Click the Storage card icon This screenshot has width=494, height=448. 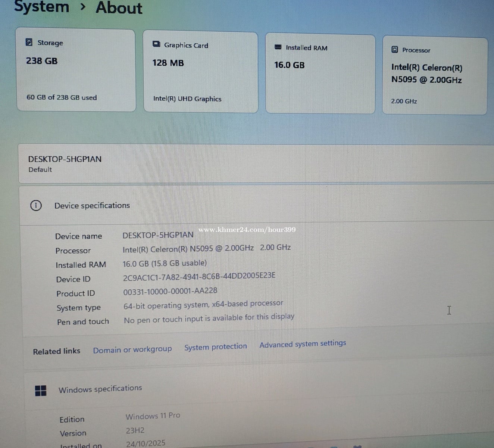coord(29,42)
